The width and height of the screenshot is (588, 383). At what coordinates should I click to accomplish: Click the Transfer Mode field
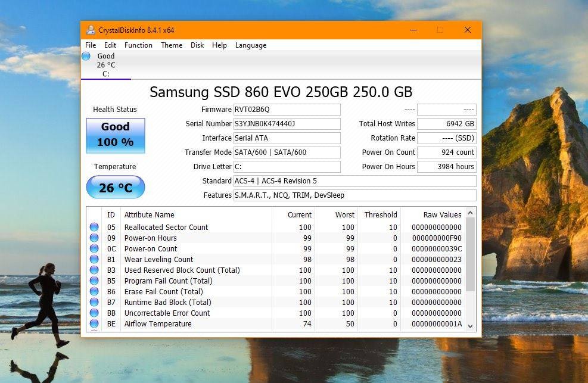click(x=287, y=152)
